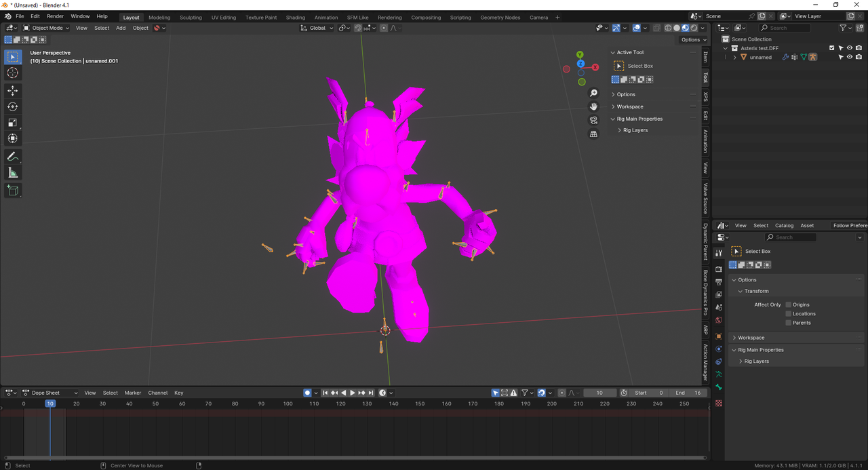Open viewport Options dropdown
Image resolution: width=868 pixels, height=470 pixels.
click(x=693, y=39)
